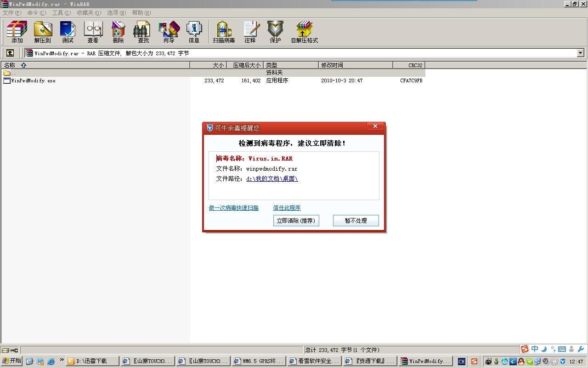The width and height of the screenshot is (588, 368).
Task: Open the 收藏夹(O) menu
Action: pos(89,13)
